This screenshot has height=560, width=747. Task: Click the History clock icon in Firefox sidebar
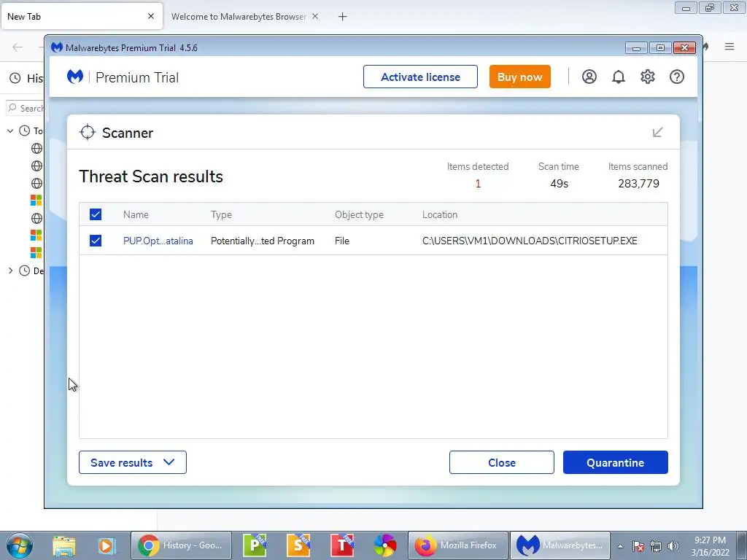[x=15, y=78]
